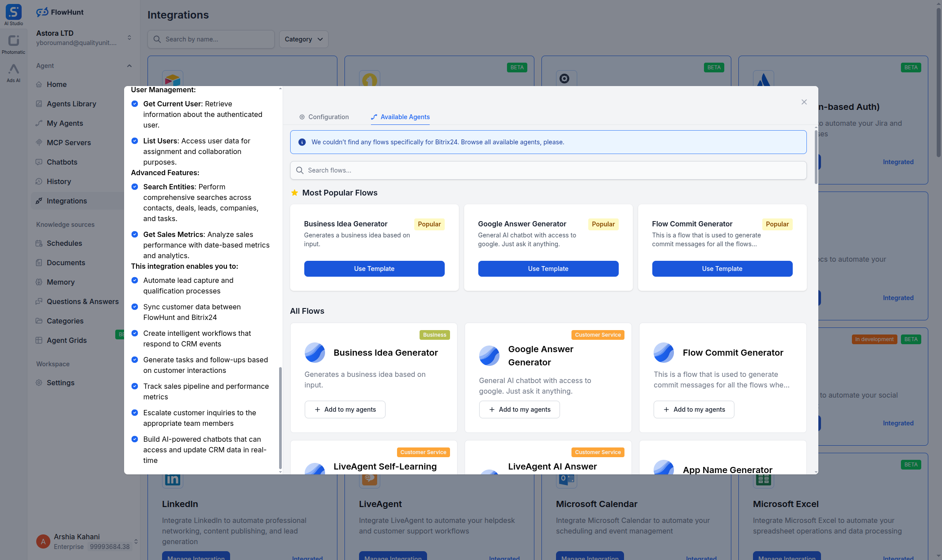Click the agents panel scrollbar
The width and height of the screenshot is (942, 560).
tap(816, 157)
